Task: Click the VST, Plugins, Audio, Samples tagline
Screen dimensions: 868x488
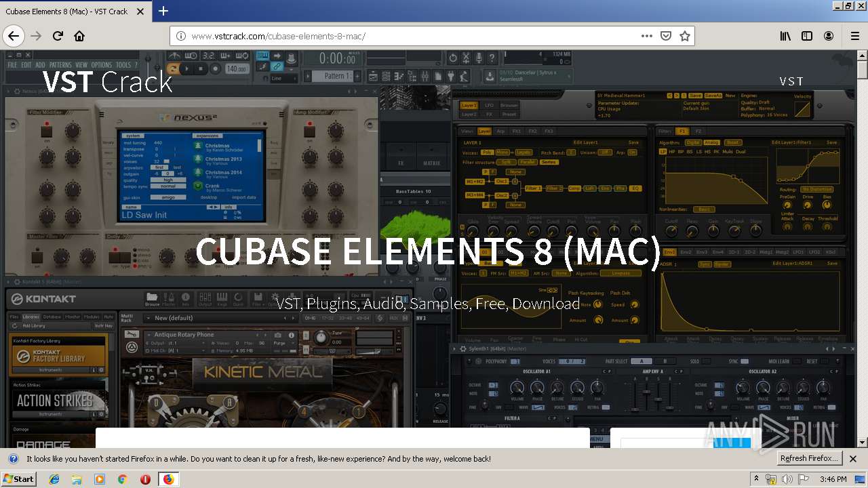Action: pos(428,304)
